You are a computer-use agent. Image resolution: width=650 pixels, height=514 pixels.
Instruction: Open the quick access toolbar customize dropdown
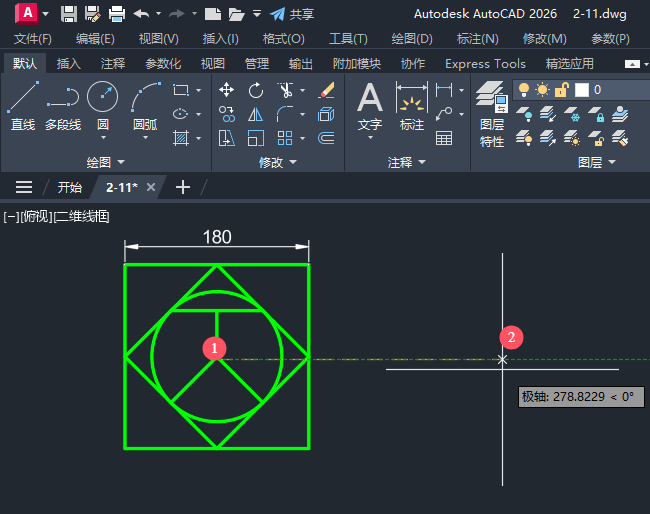[257, 14]
